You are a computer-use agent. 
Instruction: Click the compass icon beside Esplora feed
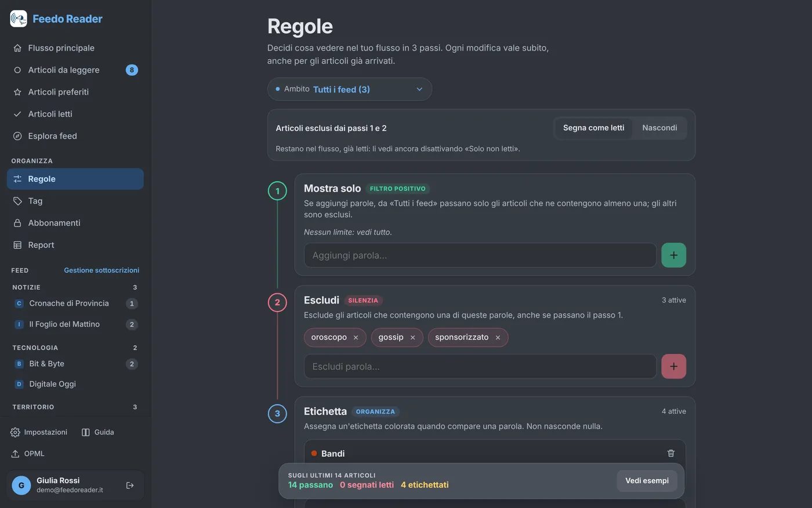coord(17,136)
